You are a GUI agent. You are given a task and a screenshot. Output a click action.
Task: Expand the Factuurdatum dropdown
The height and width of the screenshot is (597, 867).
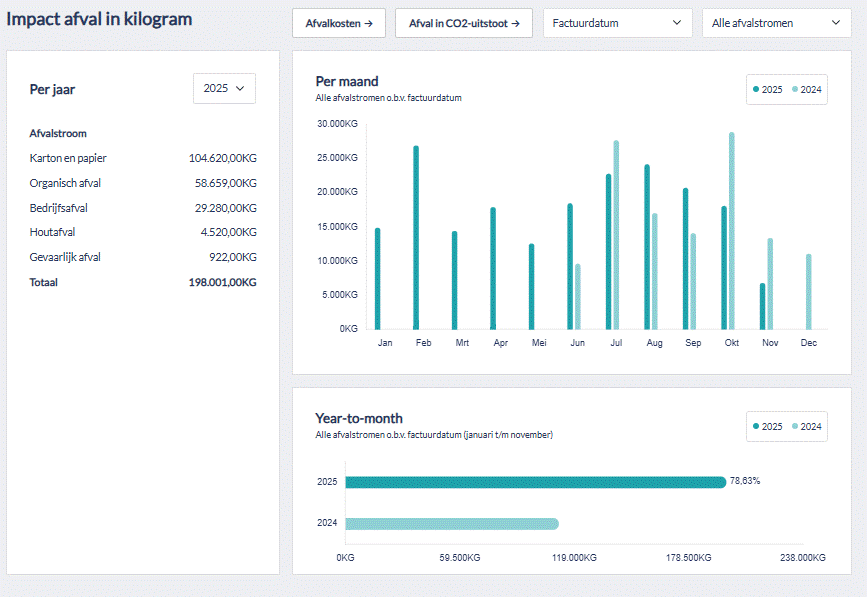click(617, 23)
